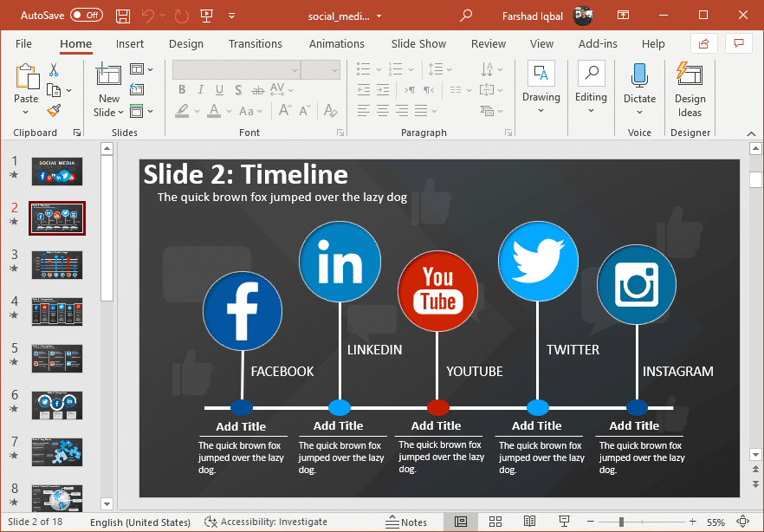The image size is (764, 532).
Task: Toggle the AutoSave switch
Action: pos(86,16)
